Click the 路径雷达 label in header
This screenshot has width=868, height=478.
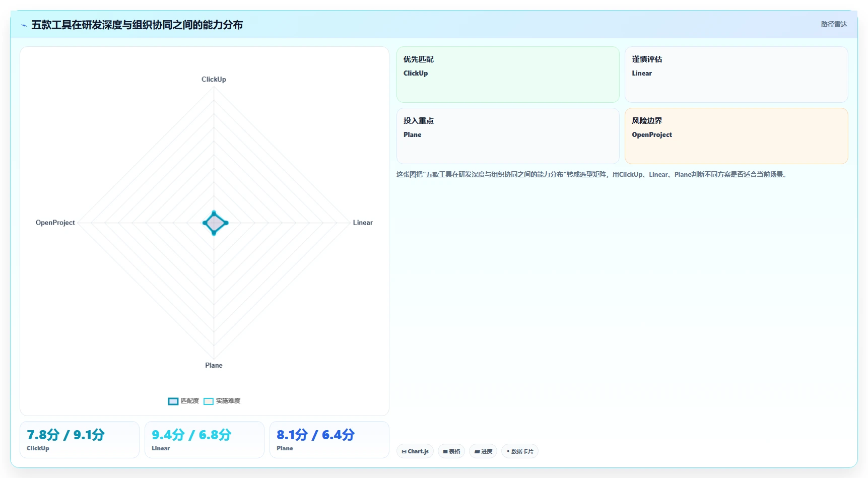point(834,24)
